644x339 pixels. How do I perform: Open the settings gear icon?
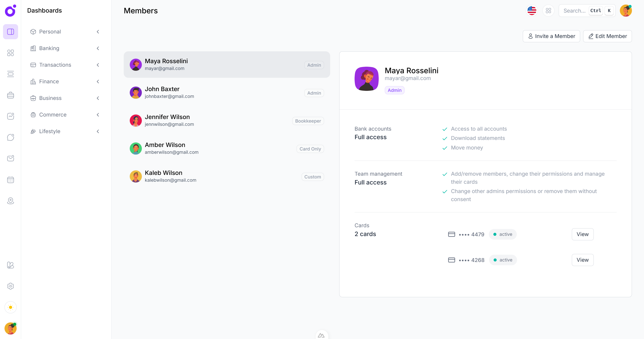tap(11, 286)
